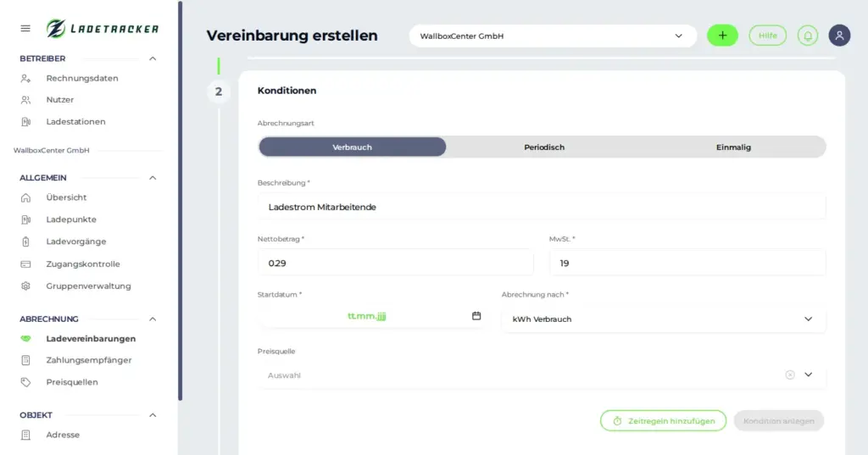Go to Ladepunkte page
This screenshot has height=455, width=868.
click(x=71, y=219)
